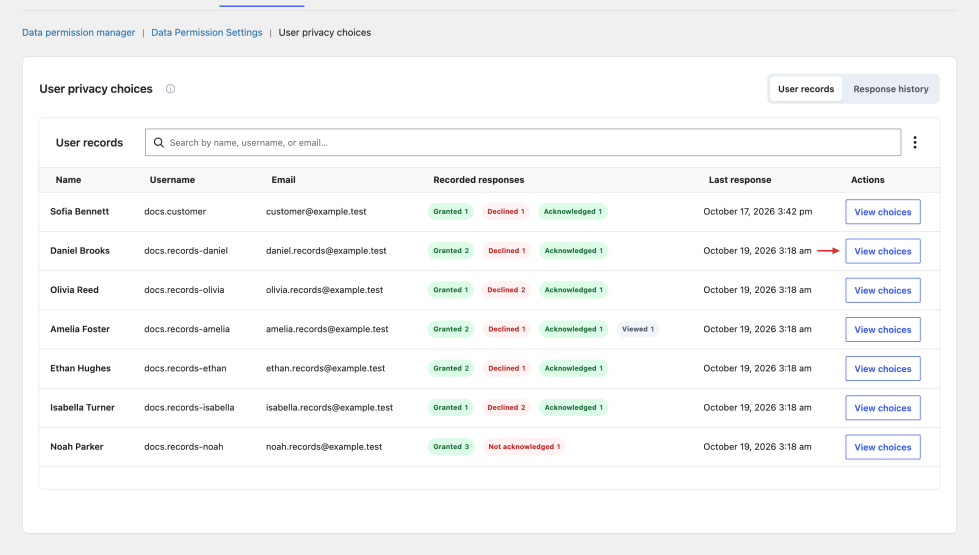Select the name Isabella Turner

[82, 407]
